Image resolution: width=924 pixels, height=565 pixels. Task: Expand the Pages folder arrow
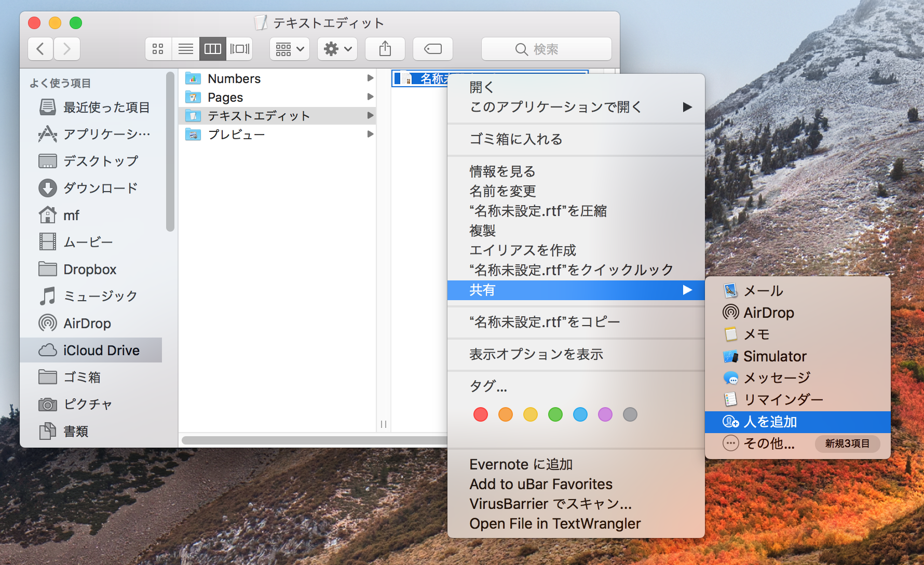[x=370, y=97]
